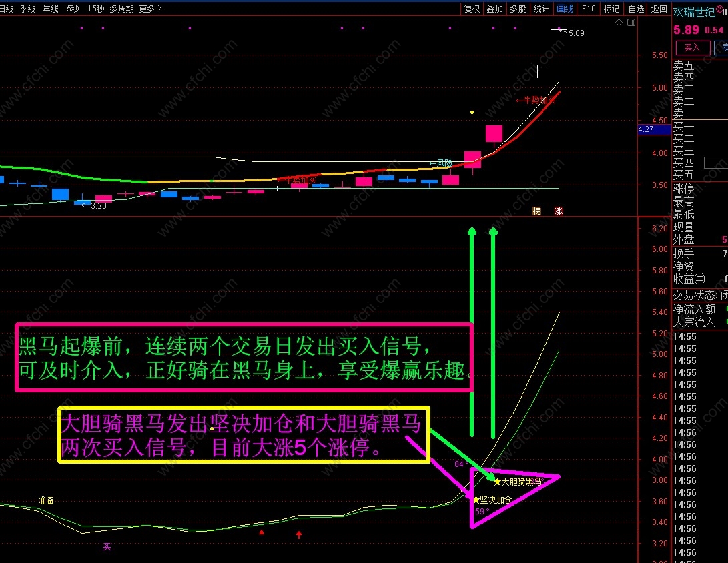728x563 pixels.
Task: Click the red up arrow in the indicator
Action: pyautogui.click(x=298, y=535)
